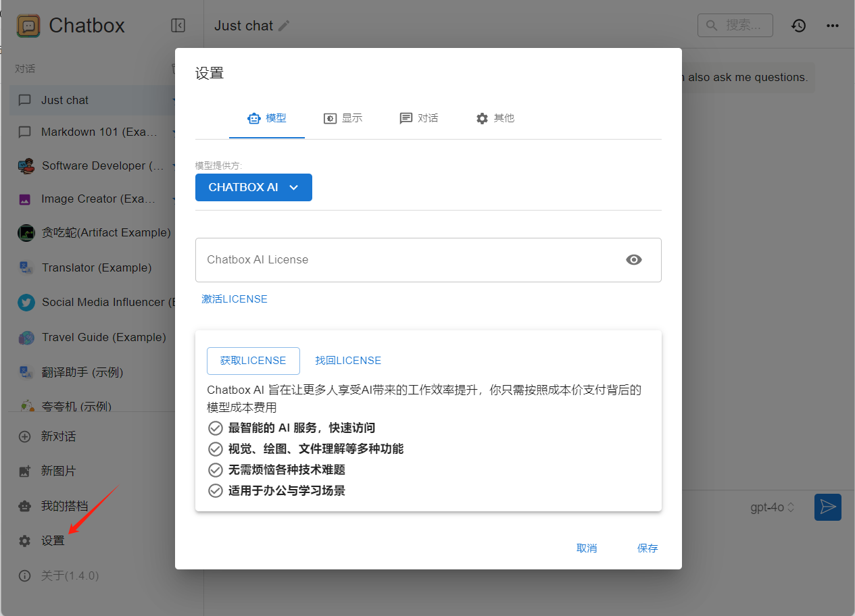Viewport: 855px width, 616px height.
Task: Open the Chatbox history icon in top bar
Action: [x=798, y=25]
